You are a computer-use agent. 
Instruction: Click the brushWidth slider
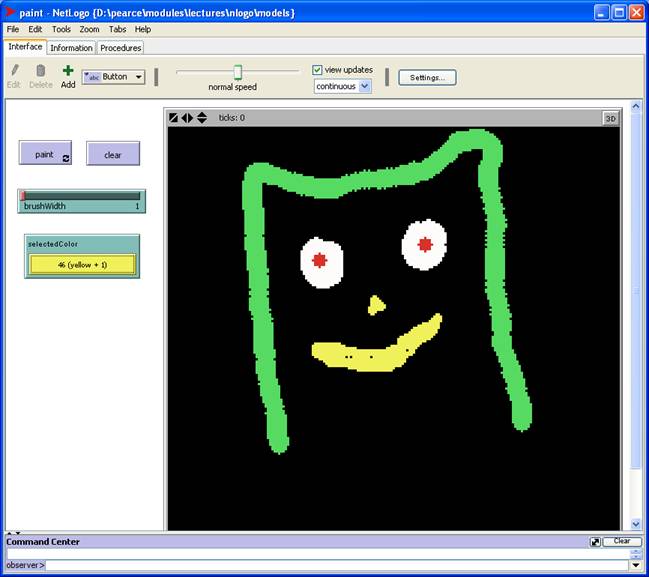pyautogui.click(x=82, y=201)
